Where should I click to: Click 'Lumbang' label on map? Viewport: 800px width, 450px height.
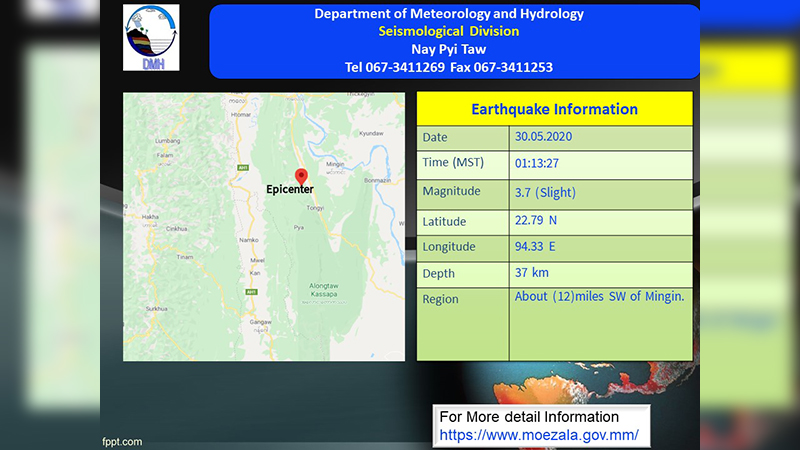click(x=167, y=141)
